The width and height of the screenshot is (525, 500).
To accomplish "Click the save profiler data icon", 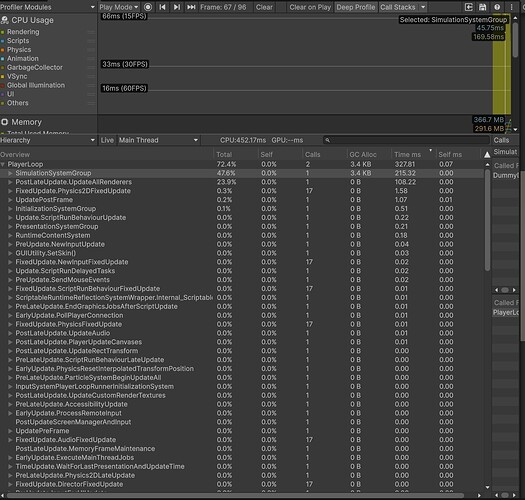I will tap(482, 7).
